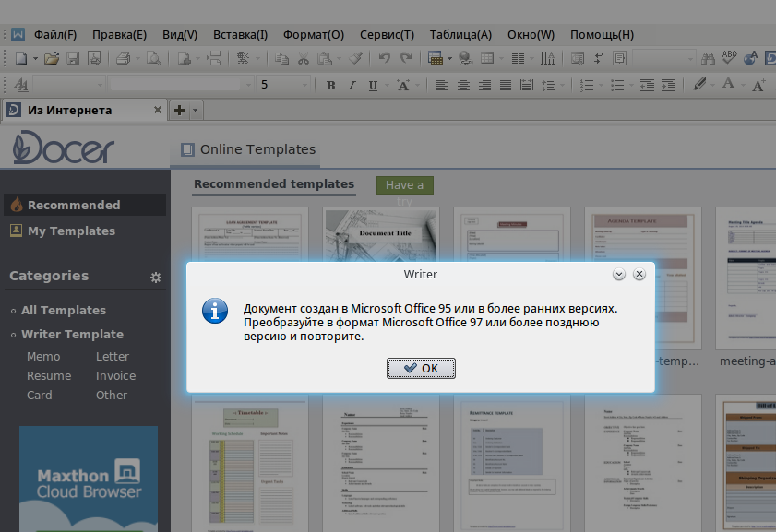Open the Вид menu
This screenshot has width=776, height=532.
[x=180, y=35]
